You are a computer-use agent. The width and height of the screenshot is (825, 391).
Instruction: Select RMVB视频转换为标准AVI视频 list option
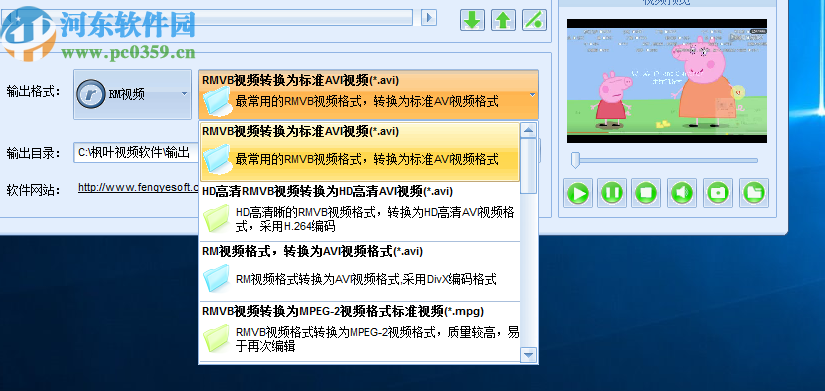coord(359,152)
